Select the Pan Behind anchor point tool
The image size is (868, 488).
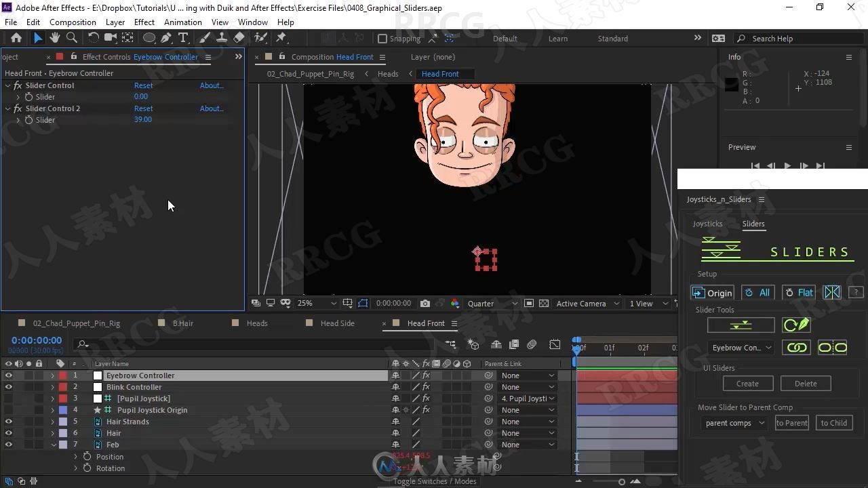127,39
